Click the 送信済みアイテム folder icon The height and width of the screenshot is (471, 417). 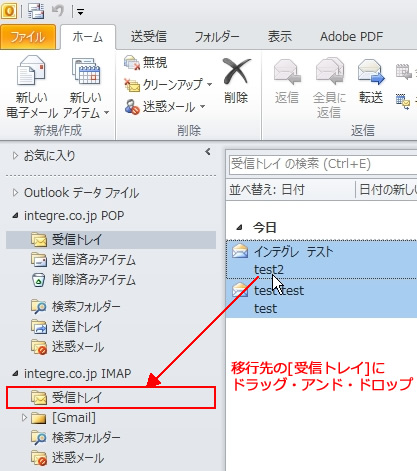(39, 260)
